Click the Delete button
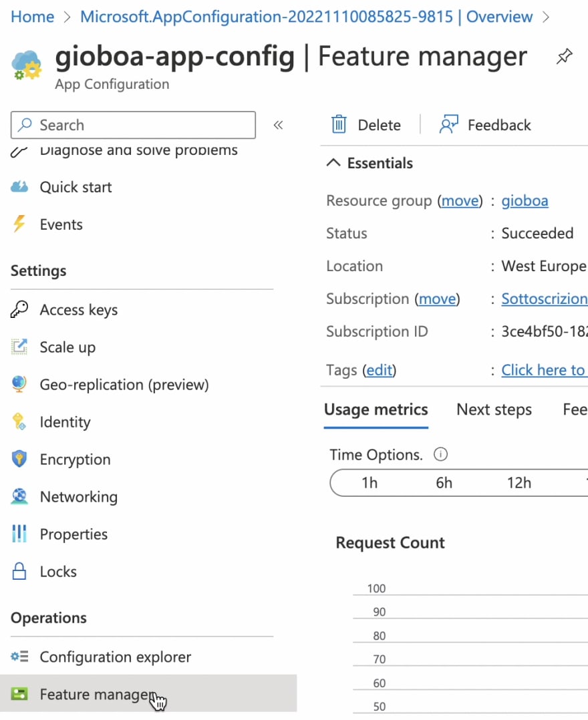Image resolution: width=588 pixels, height=720 pixels. click(366, 124)
